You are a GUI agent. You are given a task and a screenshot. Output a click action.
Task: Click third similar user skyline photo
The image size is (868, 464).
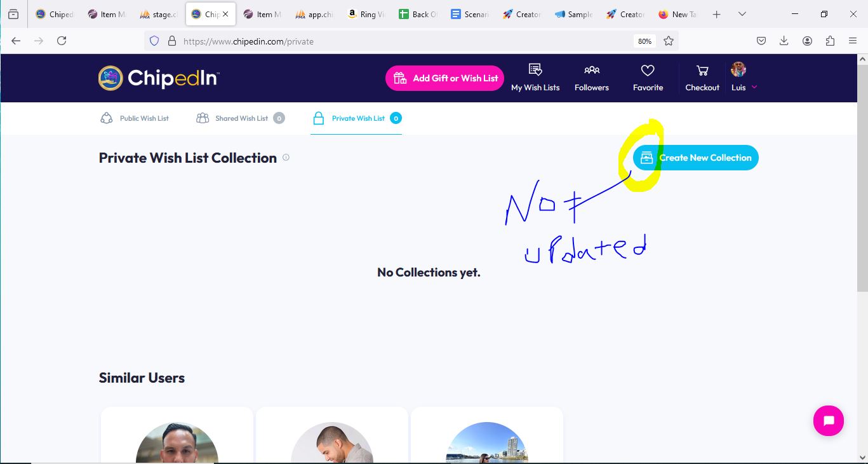click(x=487, y=444)
